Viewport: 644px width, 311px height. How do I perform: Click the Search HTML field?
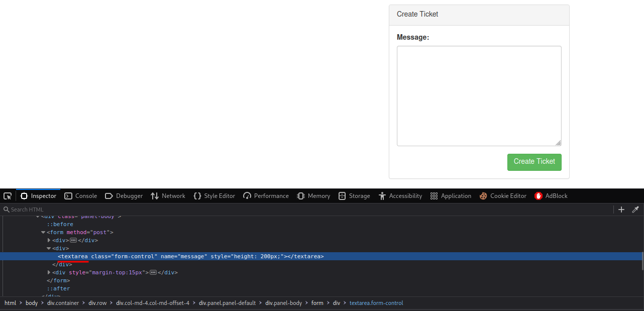point(306,210)
